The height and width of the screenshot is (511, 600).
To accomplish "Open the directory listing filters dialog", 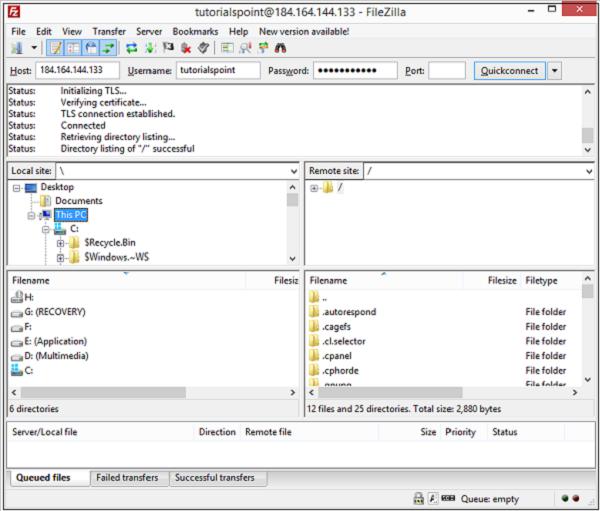I will click(227, 48).
